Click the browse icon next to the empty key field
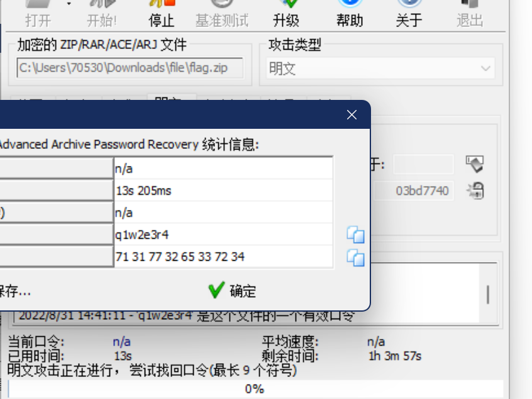Viewport: 532px width, 399px height. (x=475, y=165)
